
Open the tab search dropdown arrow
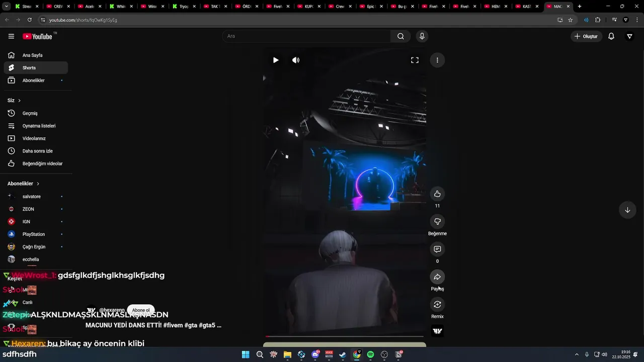coord(7,7)
